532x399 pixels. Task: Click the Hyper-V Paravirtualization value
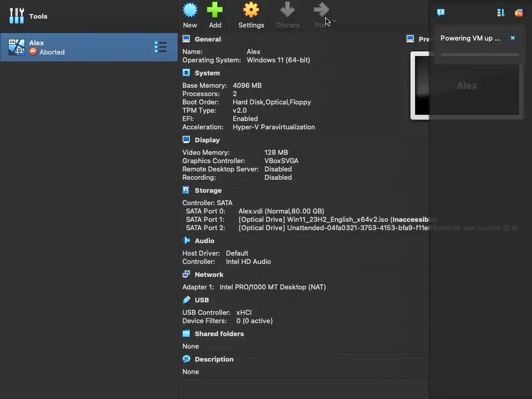coord(273,127)
